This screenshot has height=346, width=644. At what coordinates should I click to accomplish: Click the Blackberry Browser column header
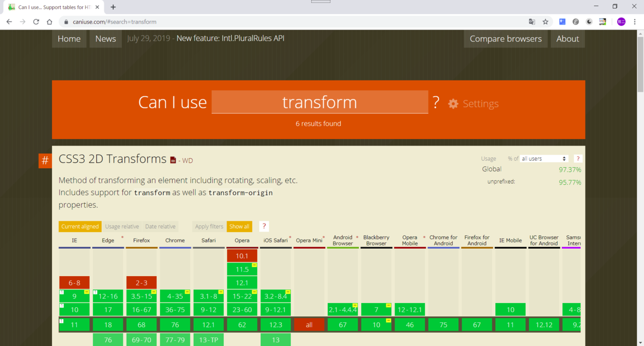point(376,241)
